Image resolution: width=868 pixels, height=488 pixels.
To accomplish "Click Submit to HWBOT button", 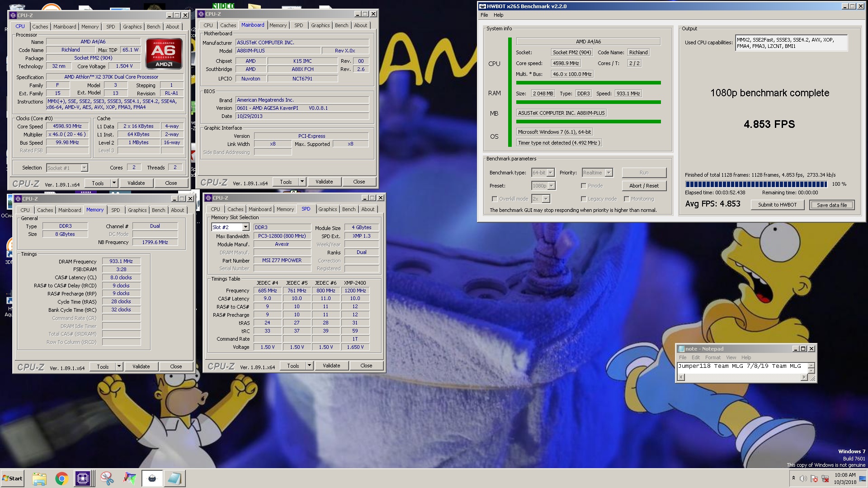I will coord(778,205).
